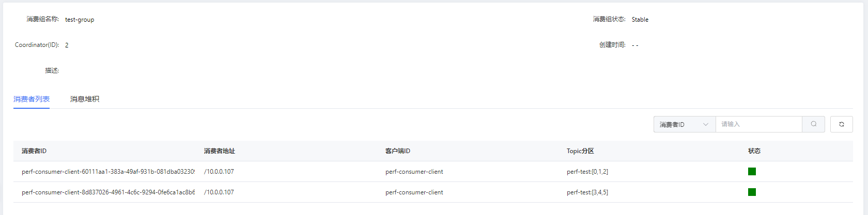Click the search magnifier icon
Screen dimensions: 868x215
coord(813,124)
